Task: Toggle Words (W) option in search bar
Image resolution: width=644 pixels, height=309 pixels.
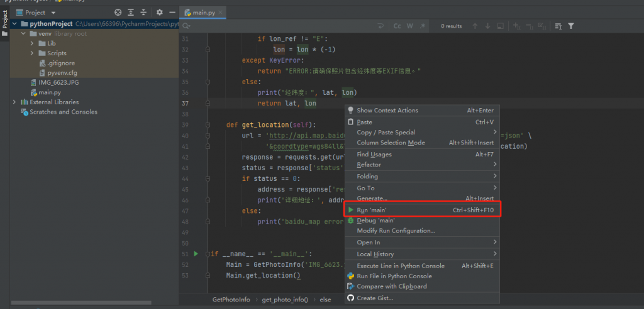Action: tap(409, 26)
